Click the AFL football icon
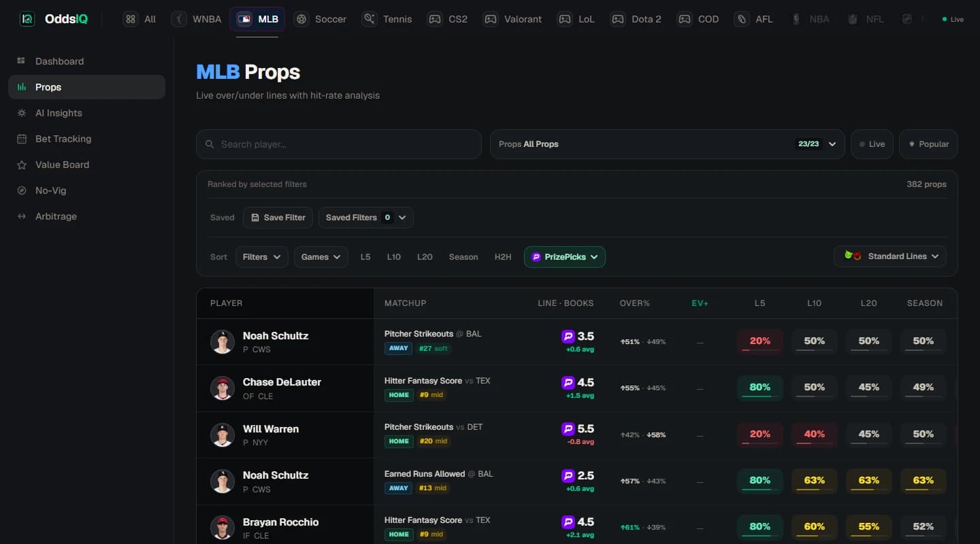 coord(742,19)
